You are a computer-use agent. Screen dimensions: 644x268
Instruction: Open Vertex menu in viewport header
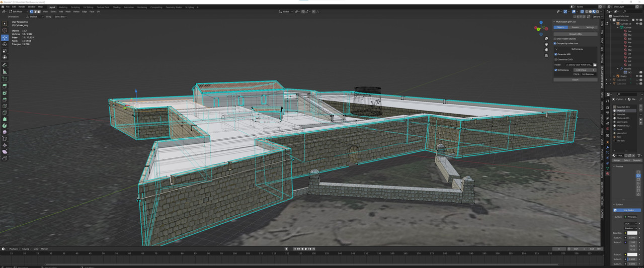pos(76,12)
